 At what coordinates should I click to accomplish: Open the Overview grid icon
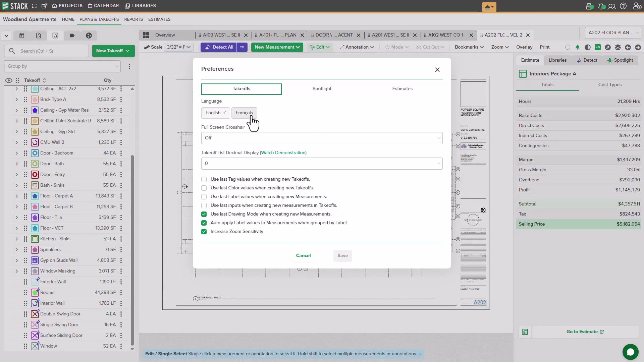click(146, 35)
